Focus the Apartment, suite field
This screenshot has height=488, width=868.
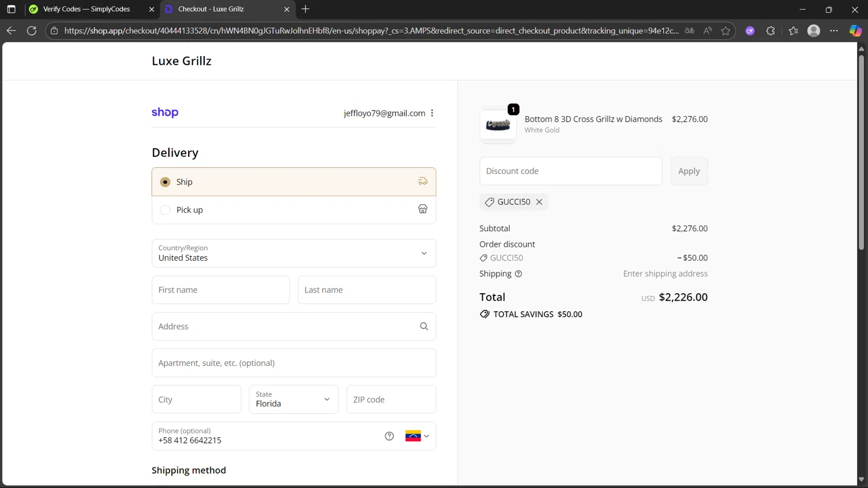coord(294,363)
